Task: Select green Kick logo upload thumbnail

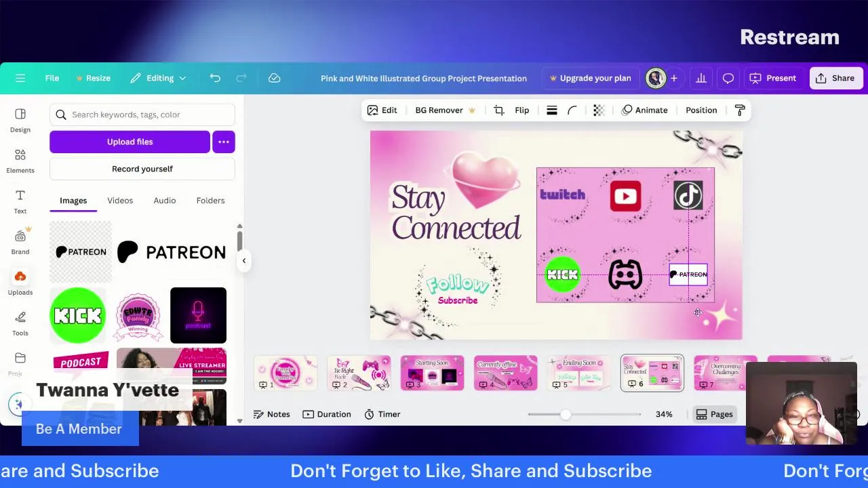Action: tap(78, 315)
